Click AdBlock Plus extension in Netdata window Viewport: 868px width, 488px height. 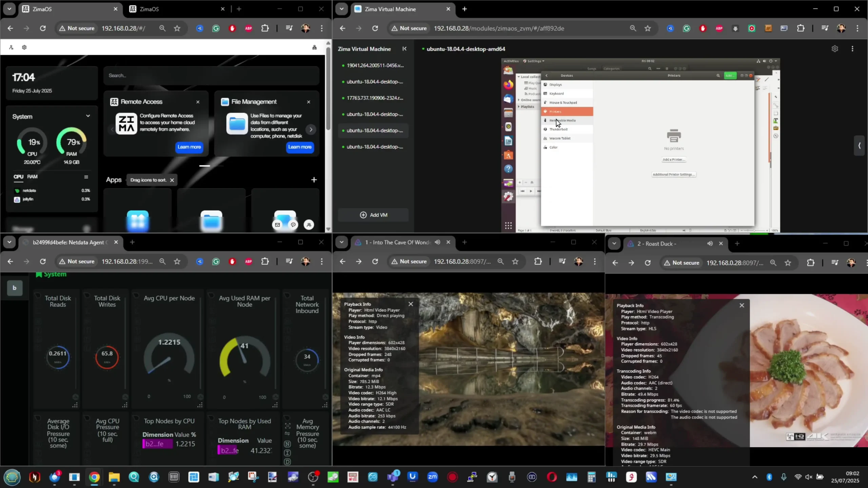(249, 262)
